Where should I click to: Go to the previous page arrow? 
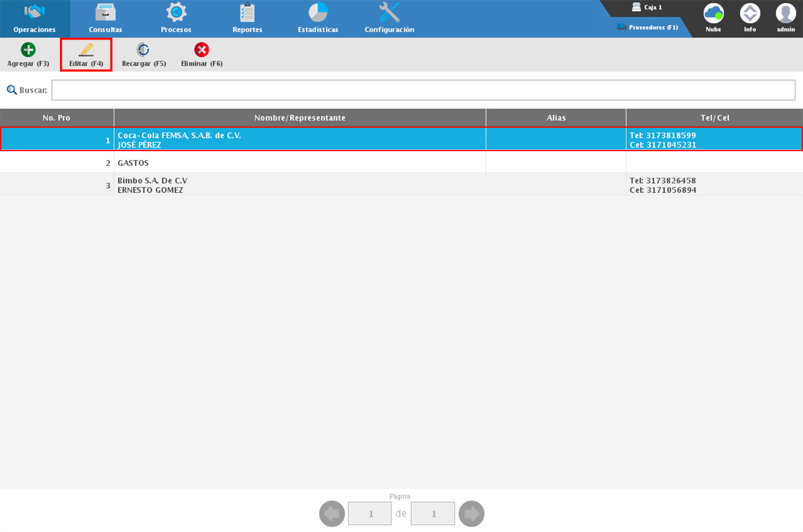pos(332,513)
